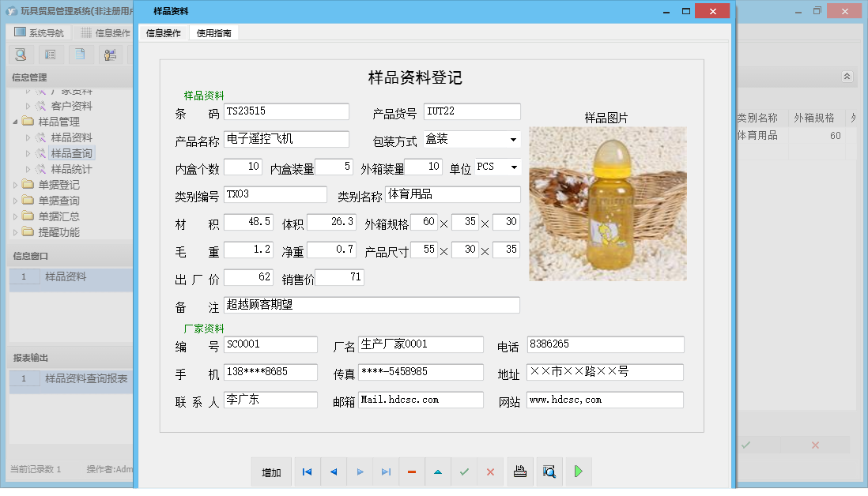Click the search magnifier icon in top toolbar

[21, 54]
